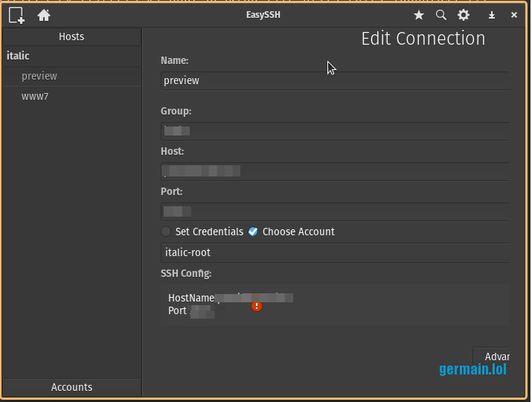This screenshot has height=402, width=532.
Task: Select the preview host in sidebar
Action: tap(71, 76)
